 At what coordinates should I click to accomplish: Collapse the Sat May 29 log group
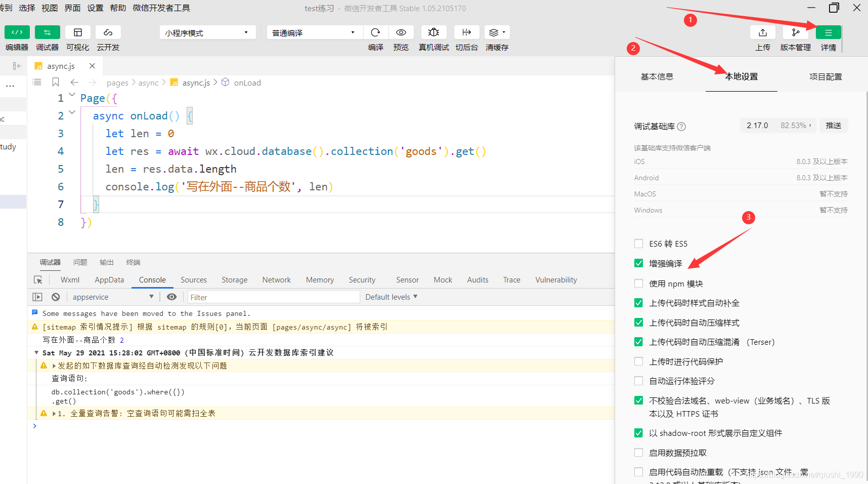coord(36,352)
